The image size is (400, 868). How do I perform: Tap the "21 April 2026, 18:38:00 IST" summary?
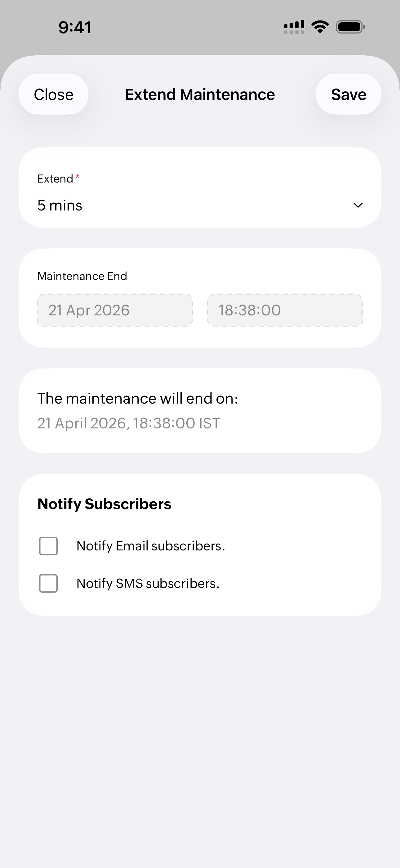(x=129, y=423)
